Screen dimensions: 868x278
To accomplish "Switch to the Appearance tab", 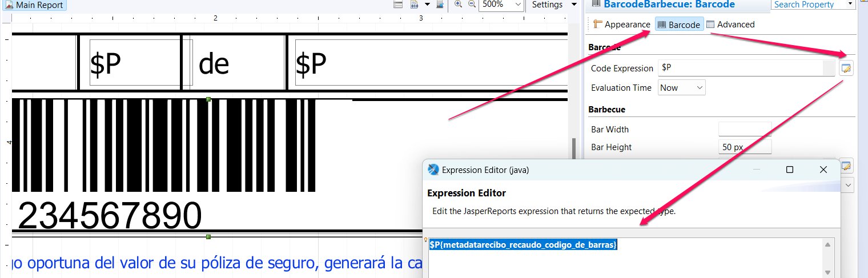I will pyautogui.click(x=621, y=25).
